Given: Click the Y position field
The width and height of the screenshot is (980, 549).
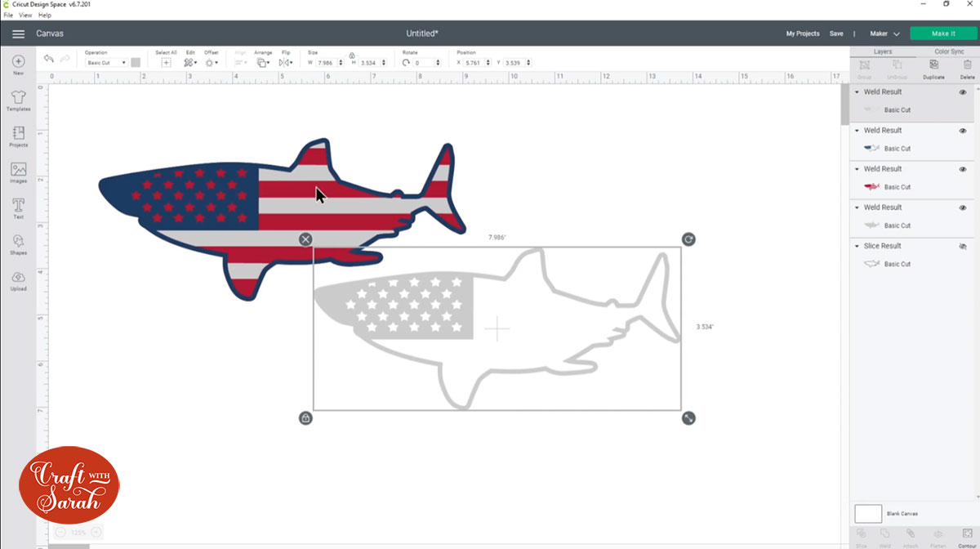Looking at the screenshot, I should 517,63.
